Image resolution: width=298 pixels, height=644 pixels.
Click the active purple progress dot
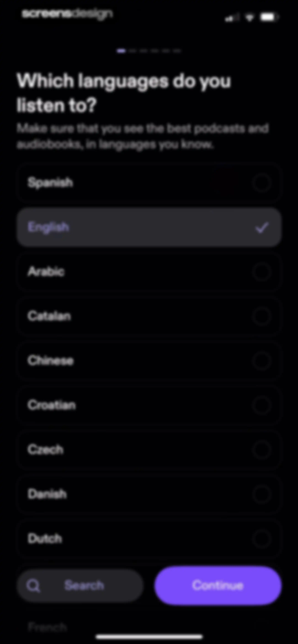click(x=121, y=51)
